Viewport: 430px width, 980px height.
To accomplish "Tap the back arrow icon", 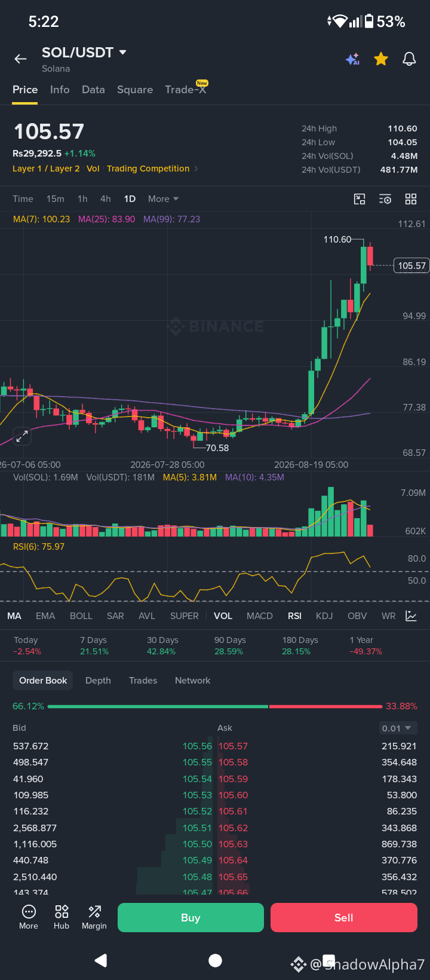I will coord(21,59).
